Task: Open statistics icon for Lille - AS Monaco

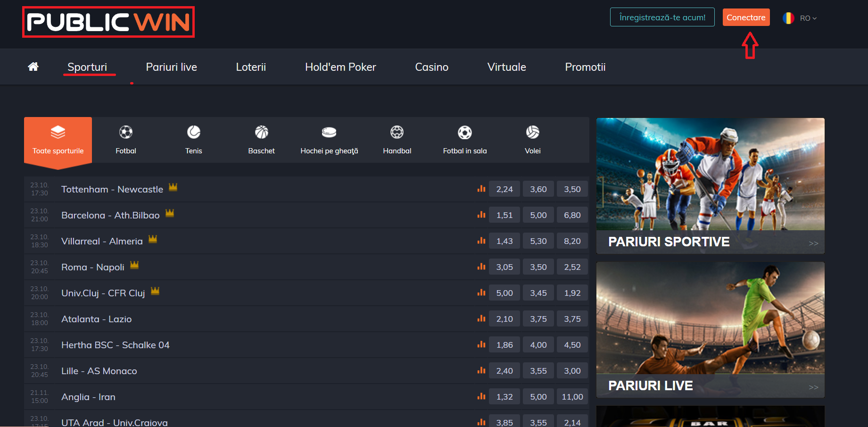Action: [481, 370]
